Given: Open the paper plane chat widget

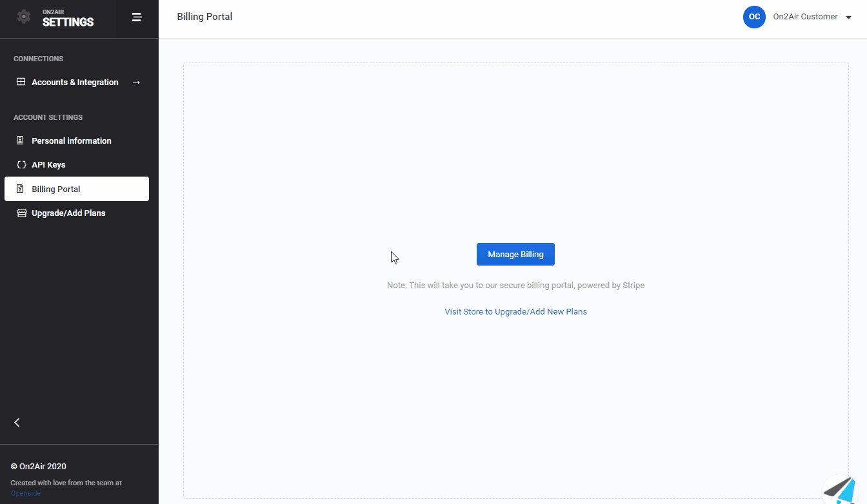Looking at the screenshot, I should point(841,490).
